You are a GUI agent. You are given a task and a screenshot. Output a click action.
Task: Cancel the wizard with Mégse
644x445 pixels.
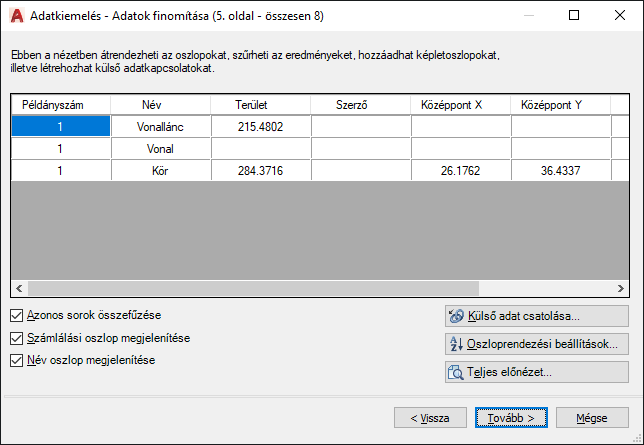pos(592,418)
